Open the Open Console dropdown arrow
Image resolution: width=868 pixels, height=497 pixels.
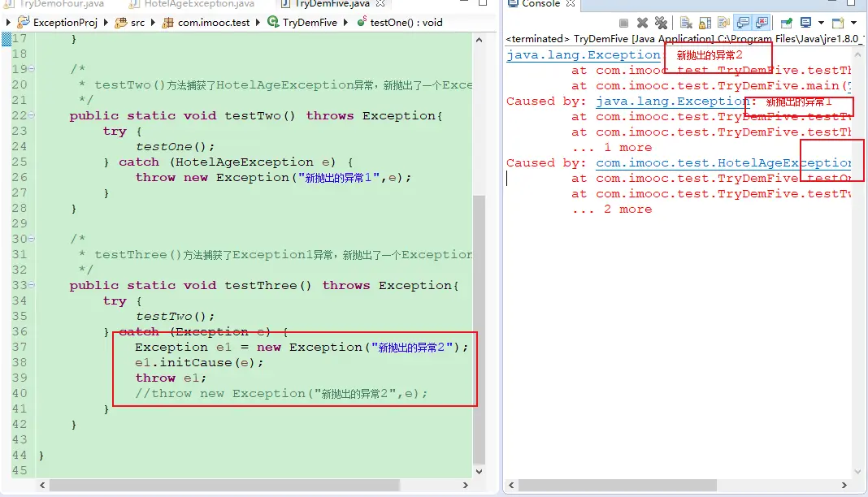click(x=853, y=23)
